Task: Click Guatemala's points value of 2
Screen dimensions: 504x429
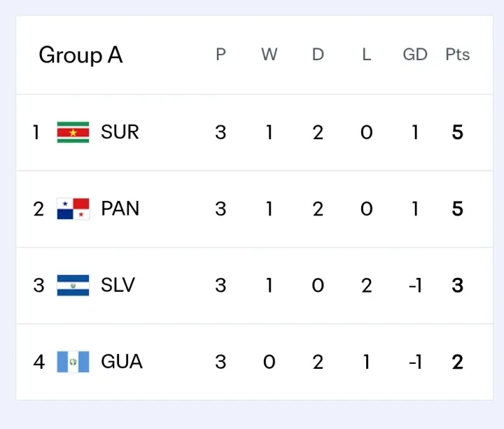Action: 457,362
